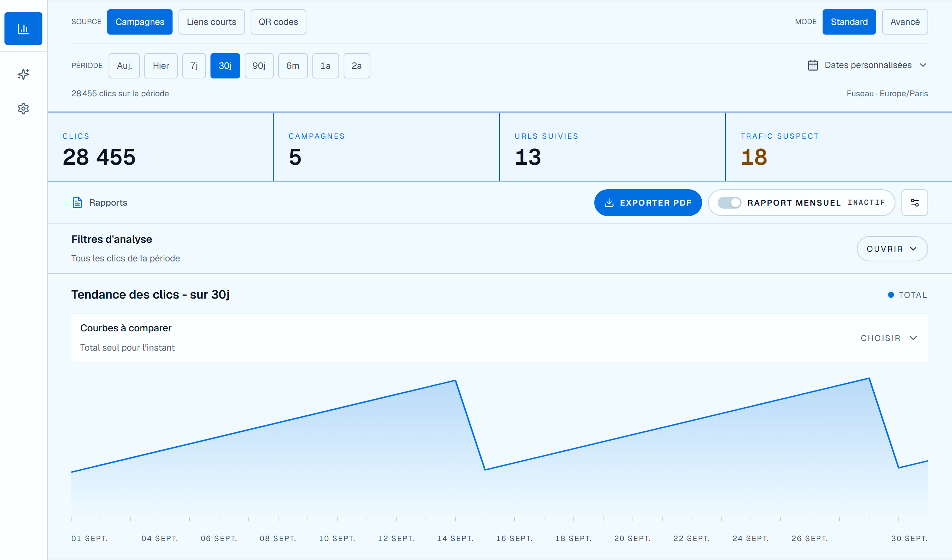Open Dates personnalisées dropdown
The image size is (952, 560).
coord(867,65)
